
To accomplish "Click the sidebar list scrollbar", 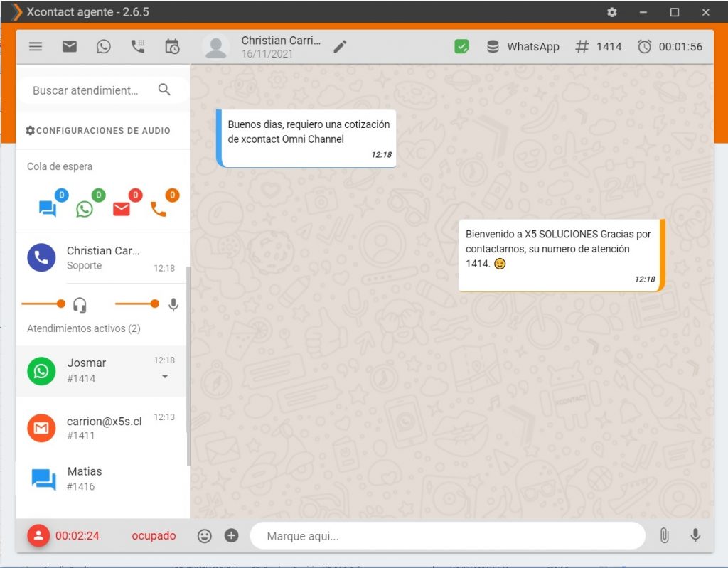I will click(x=188, y=366).
